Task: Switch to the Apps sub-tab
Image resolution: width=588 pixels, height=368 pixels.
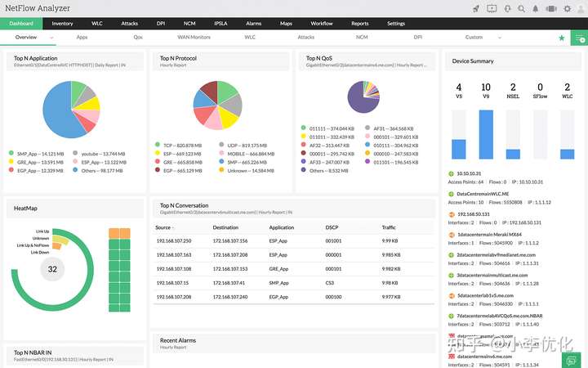Action: (x=82, y=37)
